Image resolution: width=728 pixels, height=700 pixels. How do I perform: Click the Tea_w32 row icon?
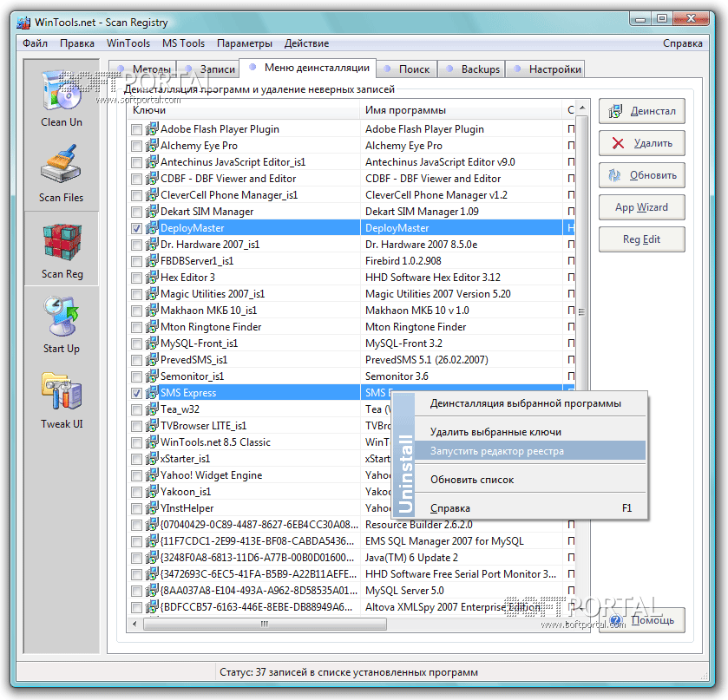pyautogui.click(x=152, y=409)
